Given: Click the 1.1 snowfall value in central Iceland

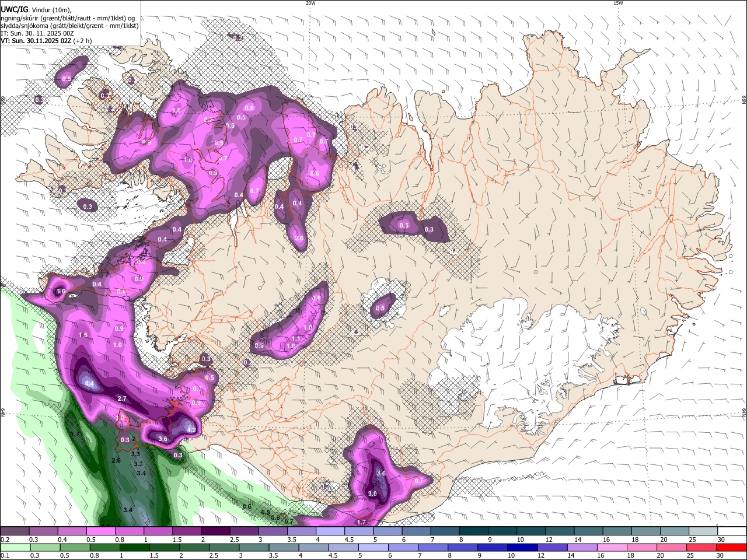Looking at the screenshot, I should [x=296, y=338].
